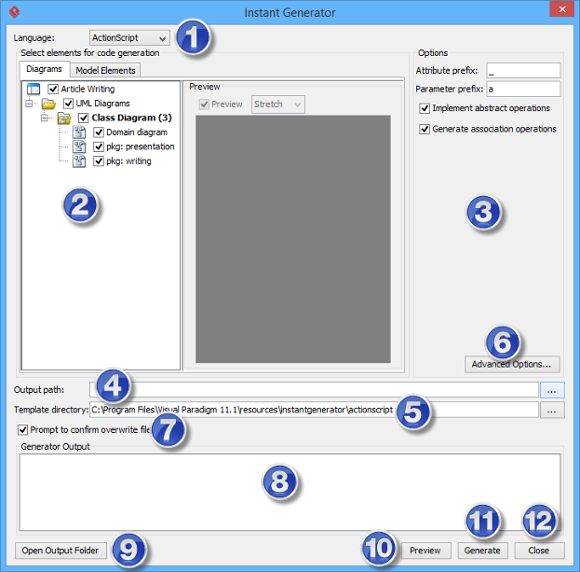
Task: Uncheck the pkg: presentation checkbox
Action: [x=98, y=147]
